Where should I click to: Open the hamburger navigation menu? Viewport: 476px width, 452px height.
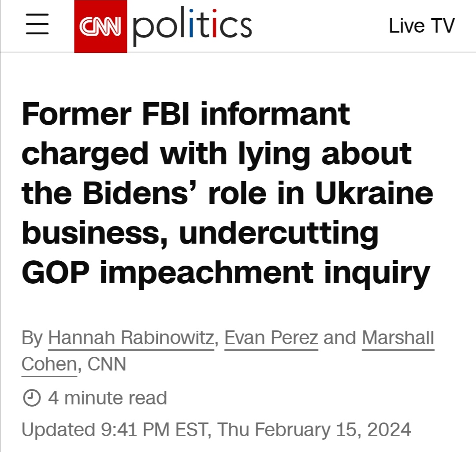click(x=37, y=24)
